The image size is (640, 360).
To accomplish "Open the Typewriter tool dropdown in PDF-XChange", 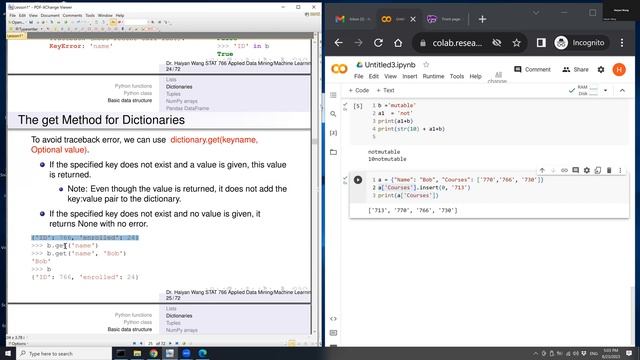I will pos(42,29).
